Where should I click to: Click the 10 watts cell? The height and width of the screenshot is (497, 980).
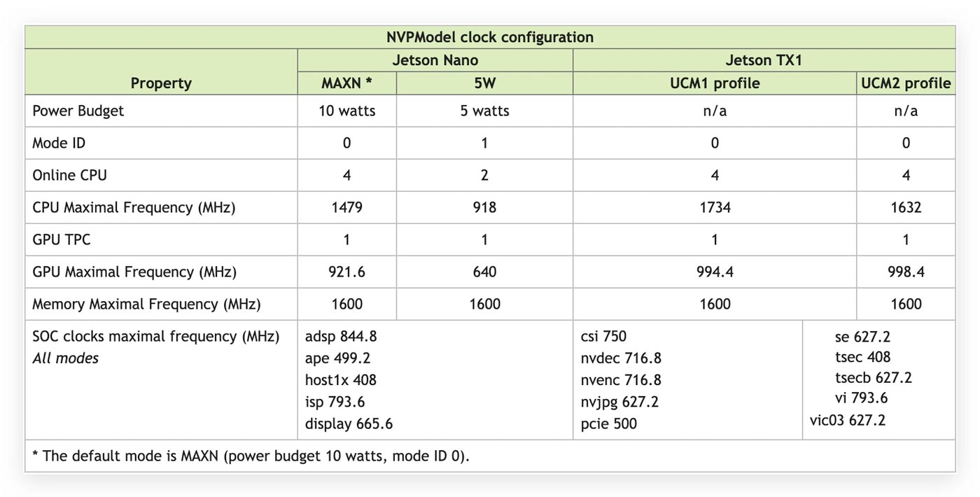[346, 111]
